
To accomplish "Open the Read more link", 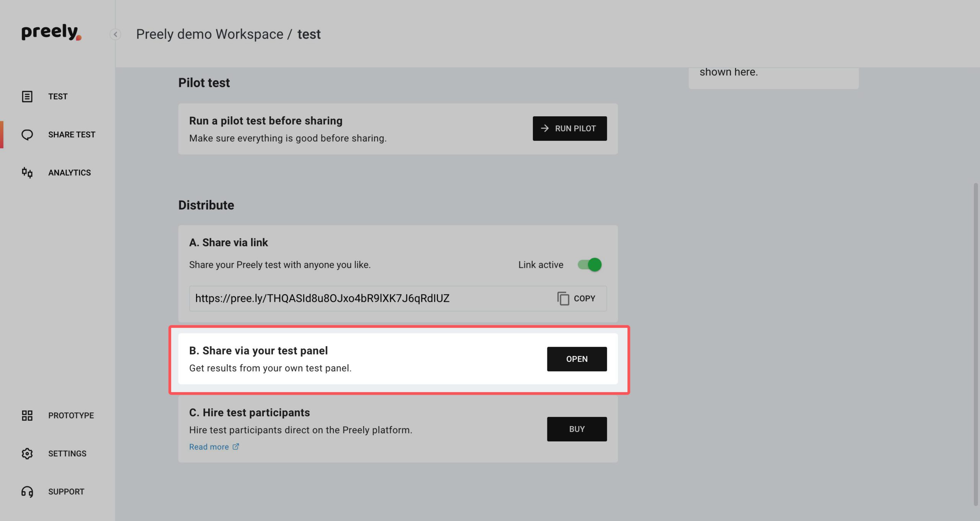I will point(209,447).
